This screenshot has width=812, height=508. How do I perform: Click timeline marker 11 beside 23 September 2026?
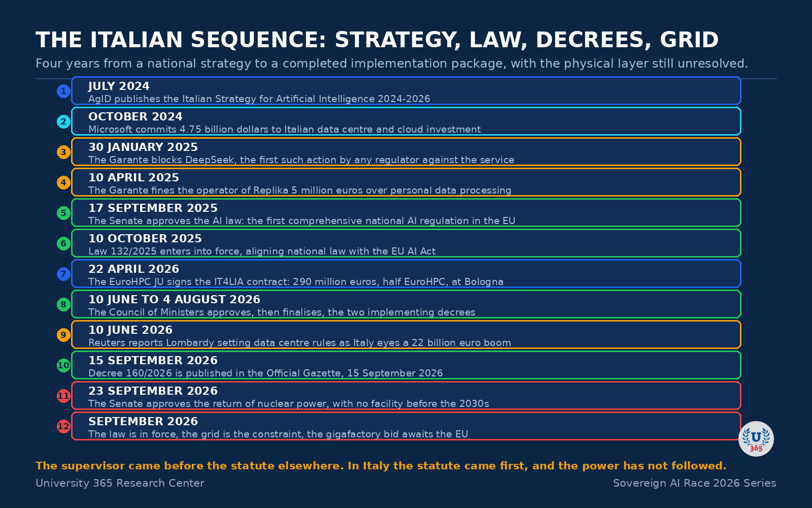click(x=63, y=396)
